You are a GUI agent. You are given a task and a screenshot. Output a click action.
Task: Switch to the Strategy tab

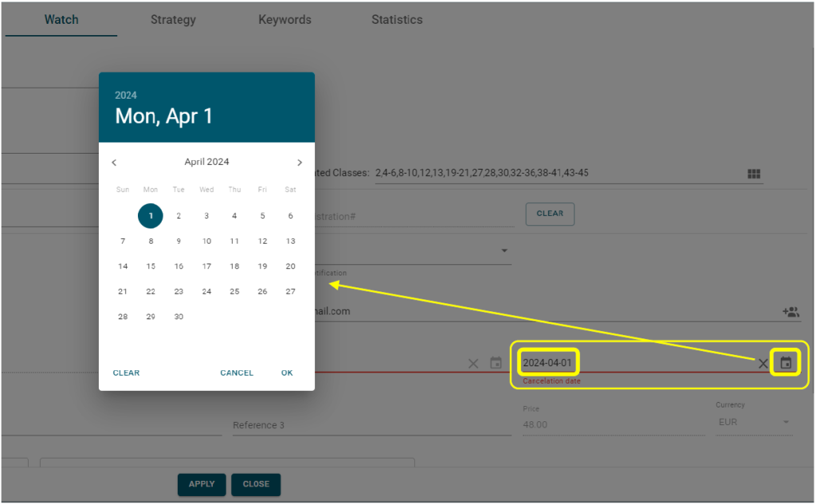(173, 20)
